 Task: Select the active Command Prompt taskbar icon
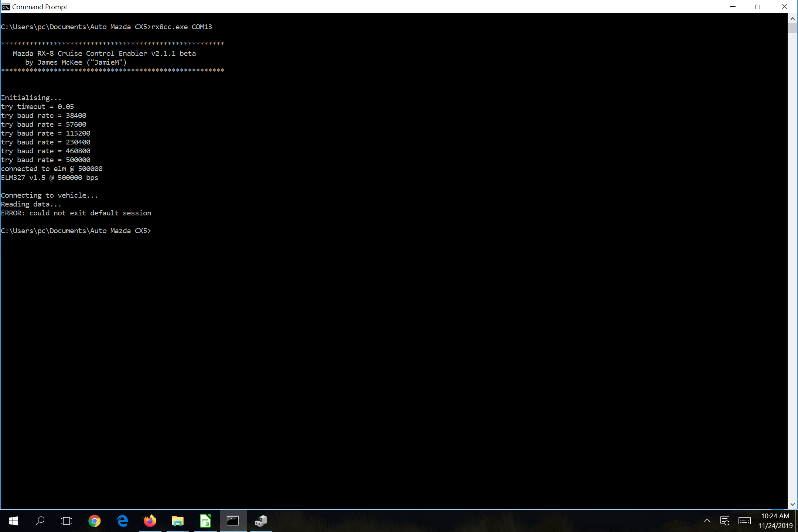tap(233, 521)
